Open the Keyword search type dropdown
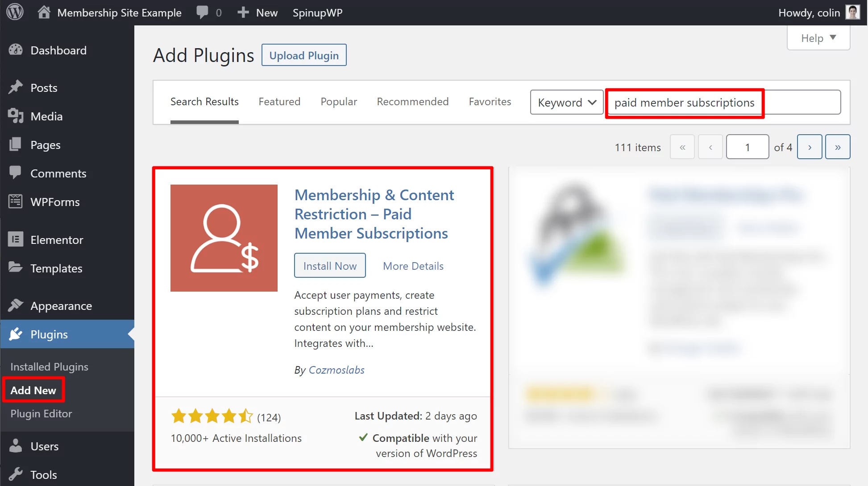 pyautogui.click(x=567, y=103)
